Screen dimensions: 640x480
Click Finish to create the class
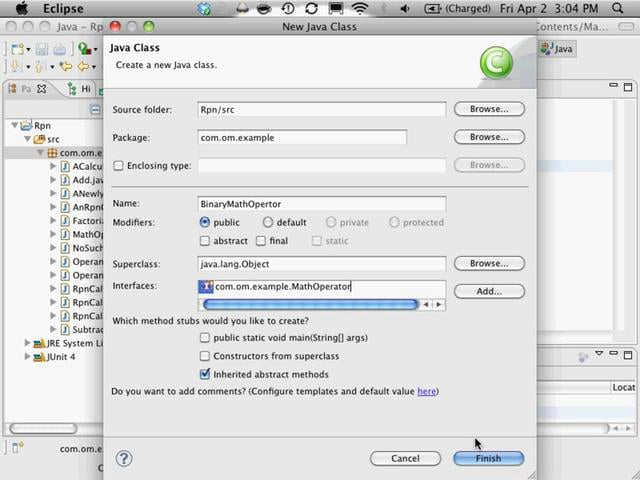click(489, 458)
